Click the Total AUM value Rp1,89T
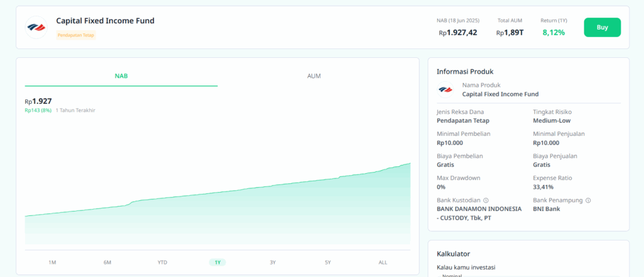The height and width of the screenshot is (277, 644). pyautogui.click(x=509, y=33)
